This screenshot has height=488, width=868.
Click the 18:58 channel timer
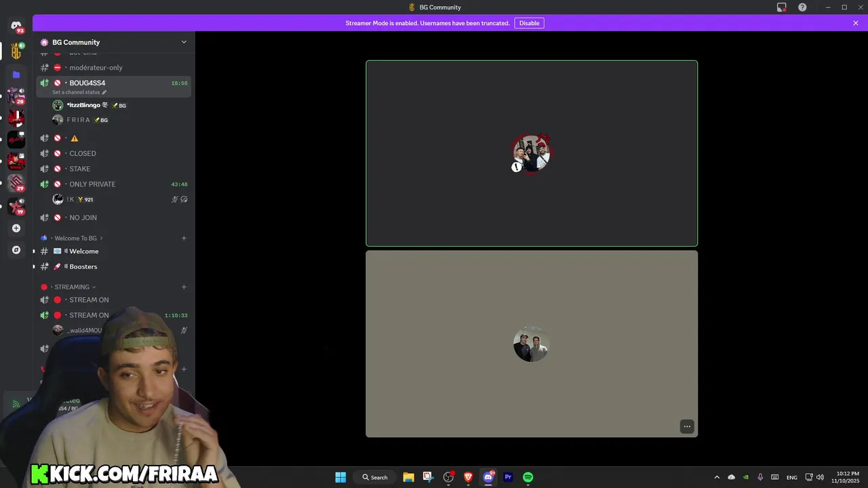(x=179, y=83)
